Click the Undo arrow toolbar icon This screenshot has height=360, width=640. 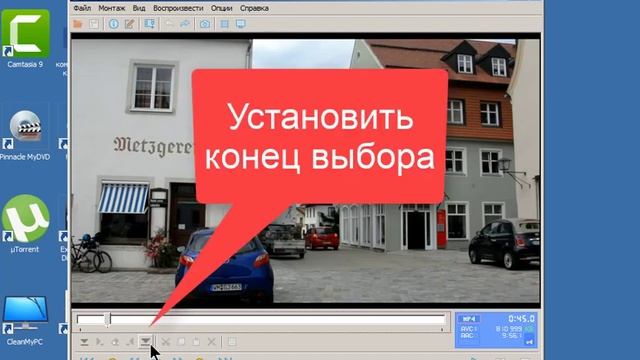(169, 24)
